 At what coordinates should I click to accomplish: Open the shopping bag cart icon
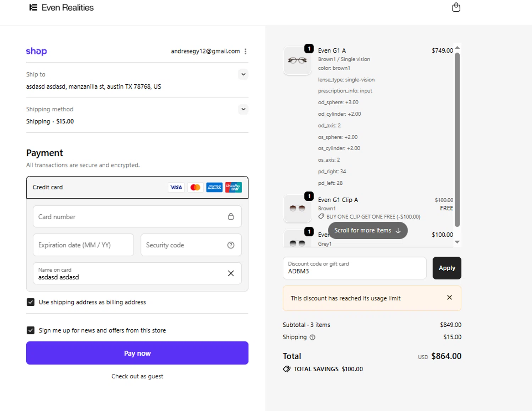click(456, 7)
